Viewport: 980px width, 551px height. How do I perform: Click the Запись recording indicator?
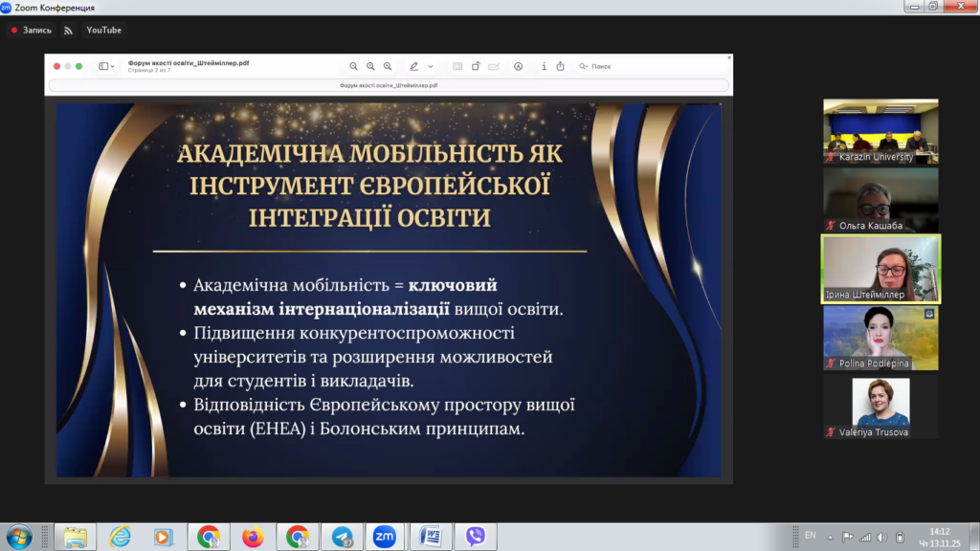[31, 30]
